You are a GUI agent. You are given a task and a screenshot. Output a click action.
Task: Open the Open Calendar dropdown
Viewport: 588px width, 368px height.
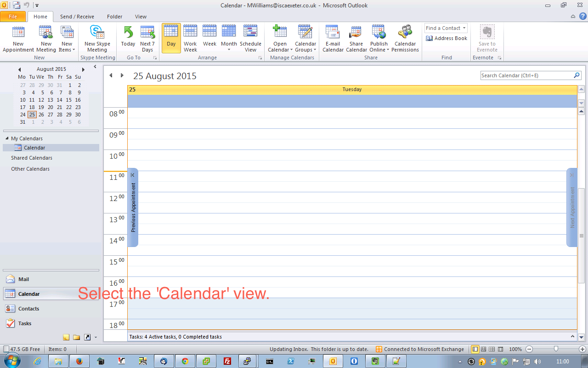coord(280,39)
